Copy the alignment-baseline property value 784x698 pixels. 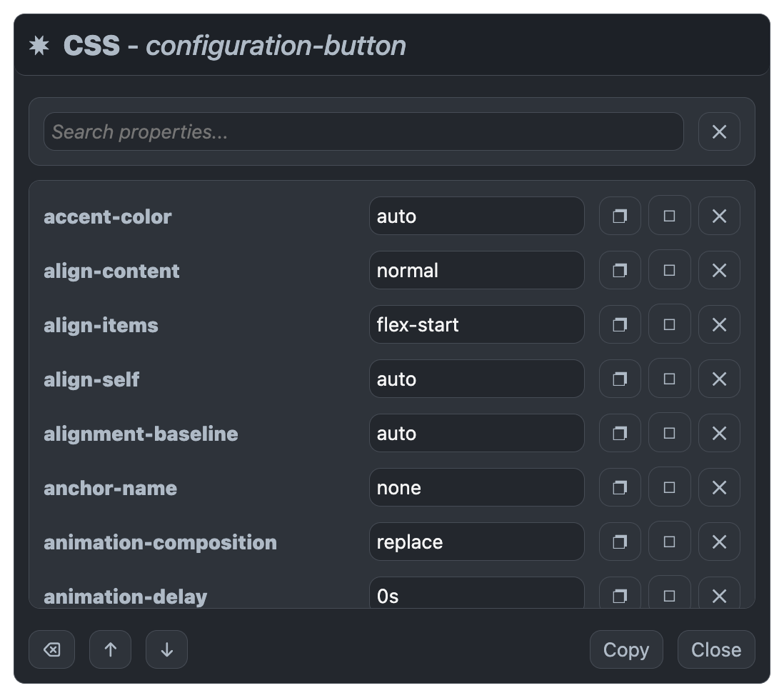tap(620, 433)
